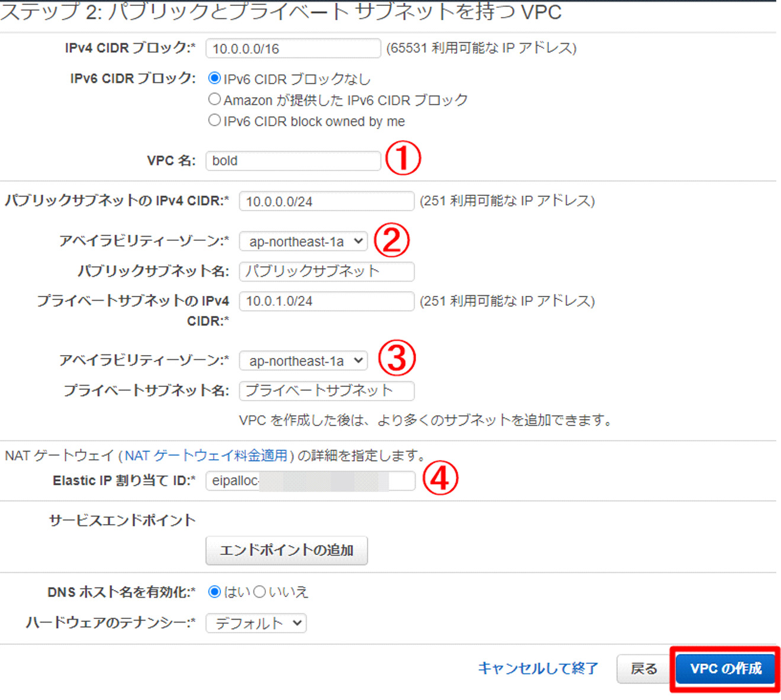Open the public subnet availability zone dropdown
This screenshot has height=700, width=781.
click(x=303, y=240)
